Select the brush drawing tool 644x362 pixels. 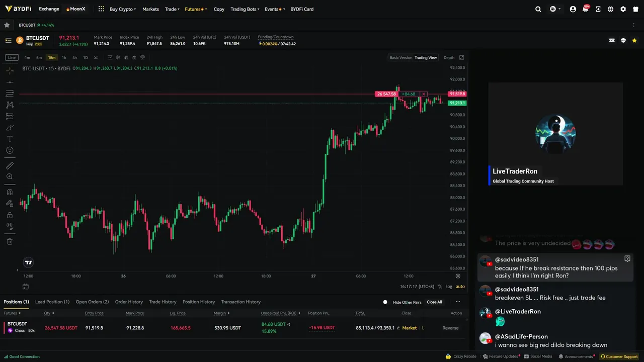click(x=10, y=128)
